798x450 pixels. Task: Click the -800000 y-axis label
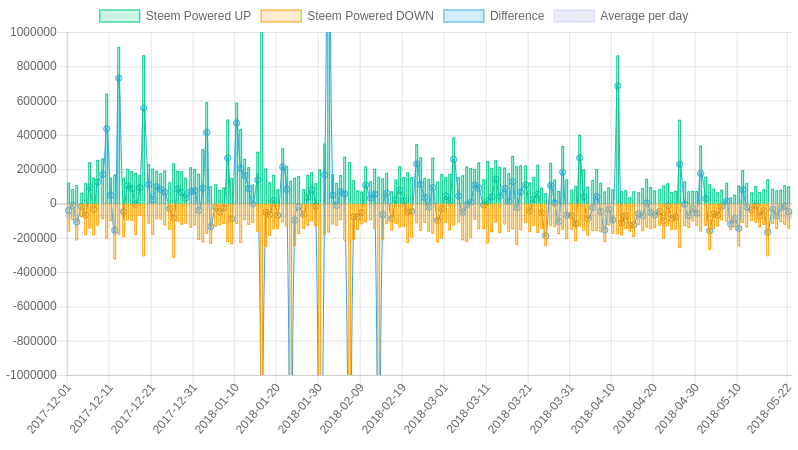[34, 341]
